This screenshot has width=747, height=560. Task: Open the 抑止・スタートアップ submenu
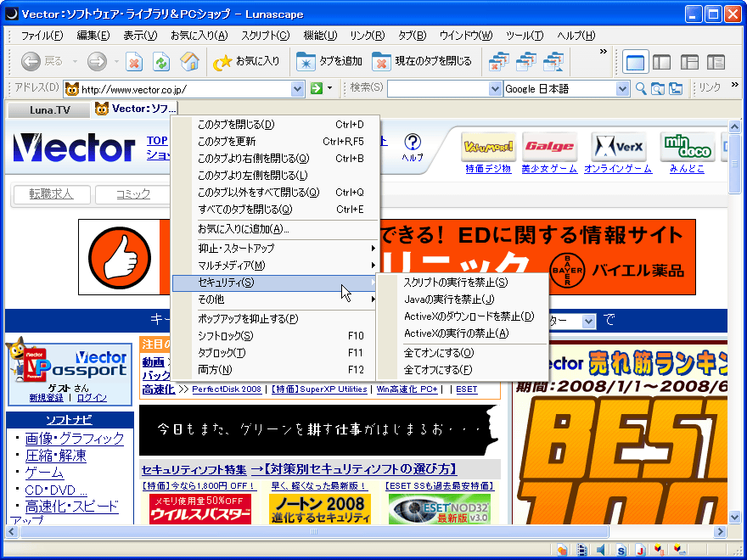(275, 248)
